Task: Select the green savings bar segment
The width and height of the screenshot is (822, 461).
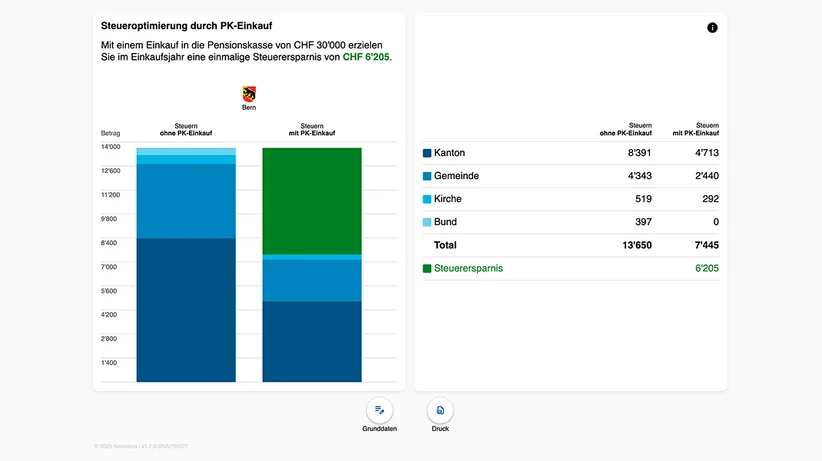Action: (312, 201)
